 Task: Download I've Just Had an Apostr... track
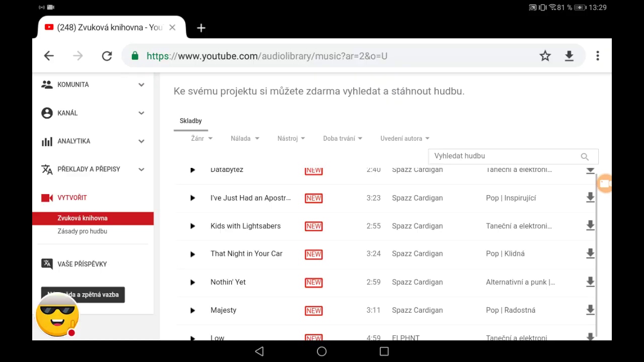590,198
